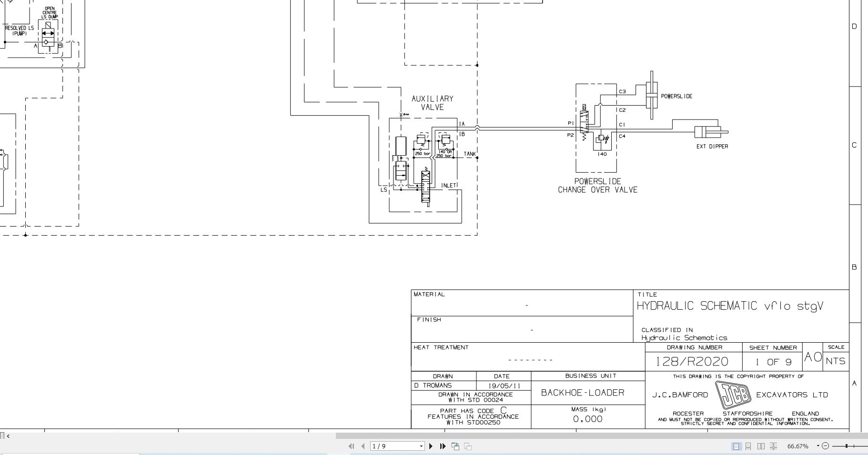868x455 pixels.
Task: Click the HYDRAULIC SCHEMATIC title text
Action: 730,306
